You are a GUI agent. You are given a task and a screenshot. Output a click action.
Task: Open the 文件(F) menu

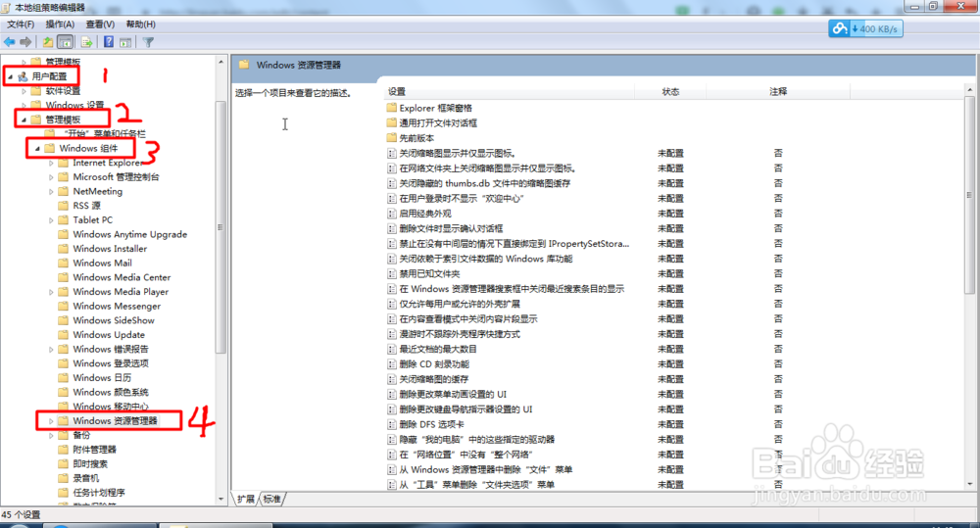21,24
